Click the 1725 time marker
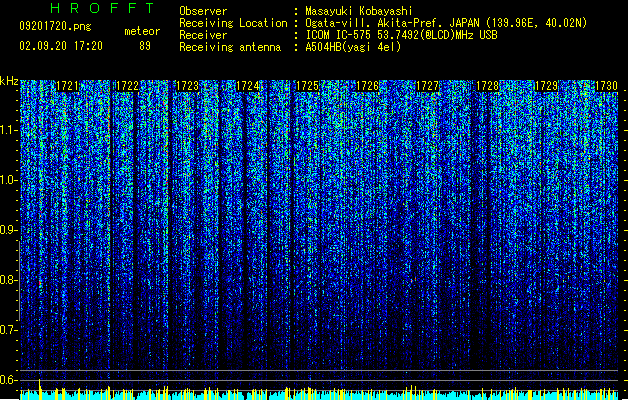Screen dimensions: 629x400 [x=307, y=86]
